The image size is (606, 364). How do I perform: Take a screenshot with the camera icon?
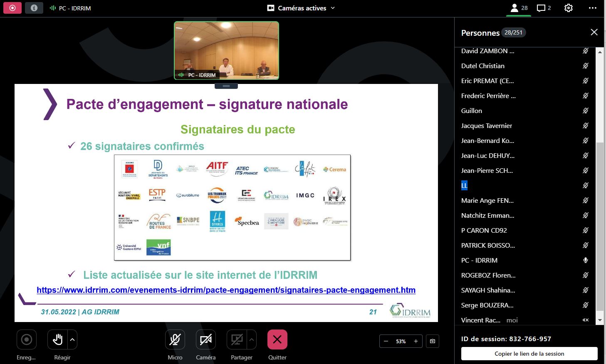tap(433, 341)
